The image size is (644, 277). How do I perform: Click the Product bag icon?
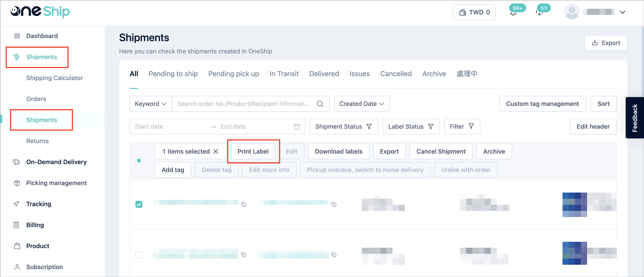[17, 246]
